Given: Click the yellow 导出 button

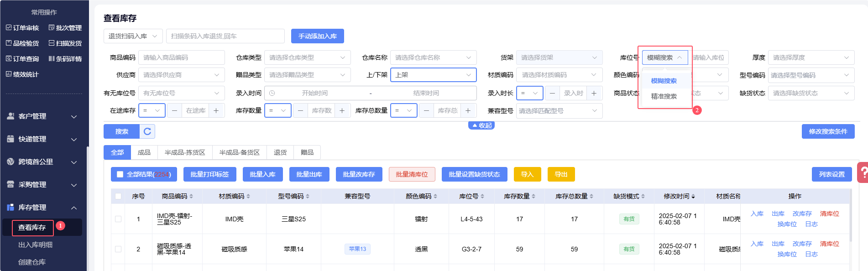Looking at the screenshot, I should click(x=561, y=174).
